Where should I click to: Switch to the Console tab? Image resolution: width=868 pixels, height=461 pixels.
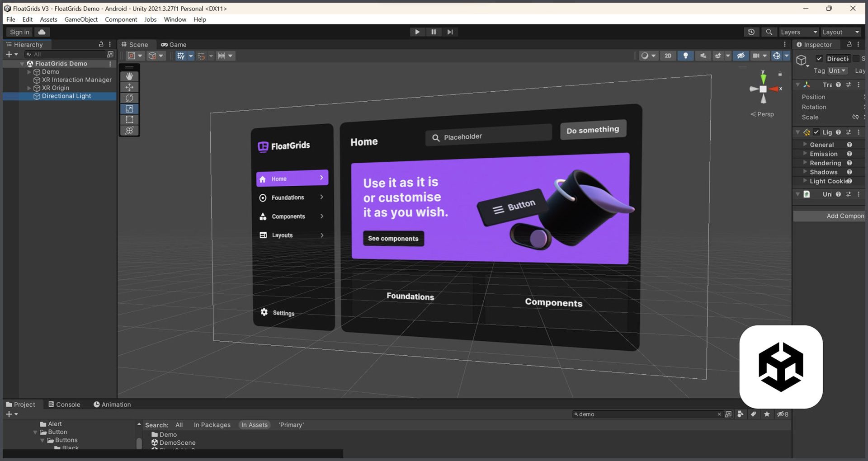[64, 405]
